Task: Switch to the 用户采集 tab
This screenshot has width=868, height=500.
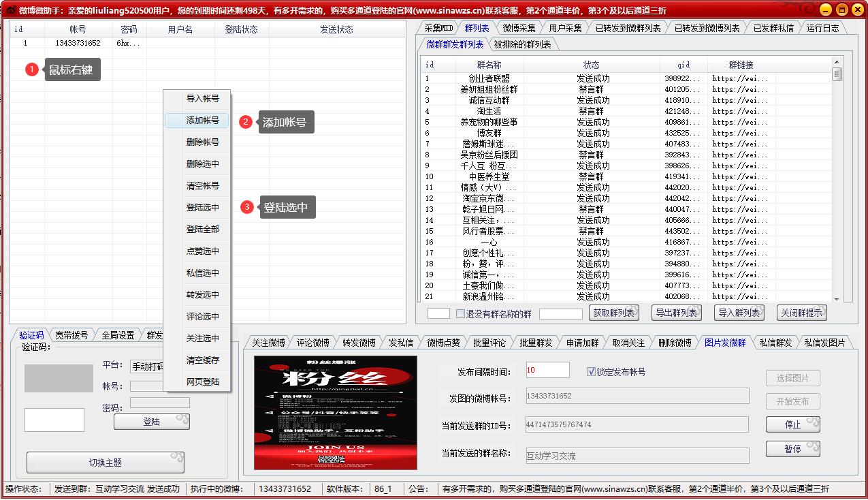Action: [x=565, y=28]
